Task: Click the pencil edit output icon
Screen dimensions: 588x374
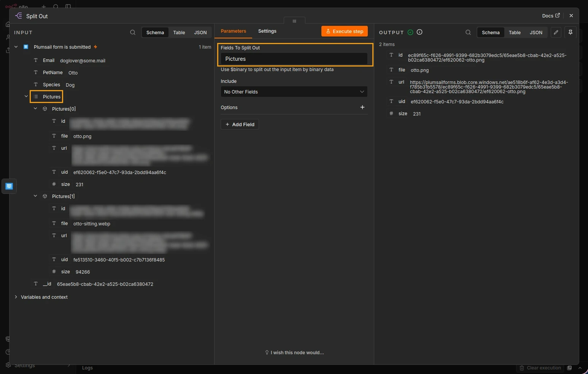Action: [556, 32]
